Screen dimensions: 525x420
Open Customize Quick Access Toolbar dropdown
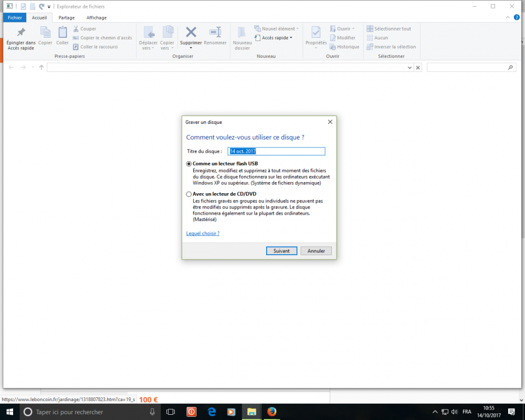[49, 7]
